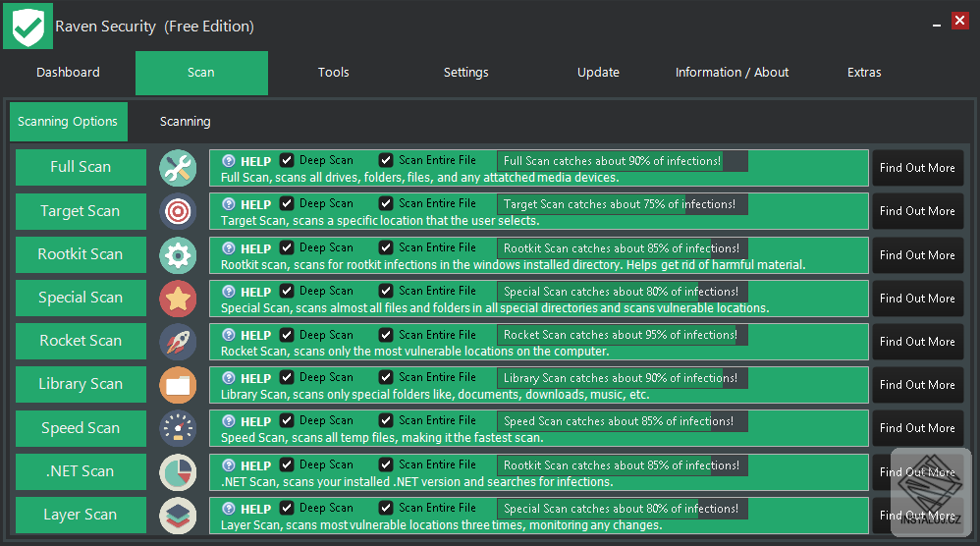Close the Raven Security window
Screen dimensions: 980x546
pyautogui.click(x=959, y=21)
